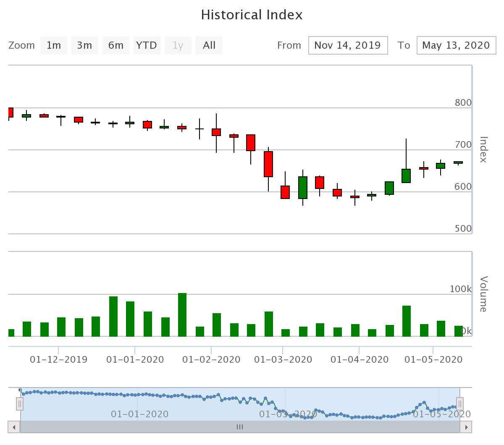The width and height of the screenshot is (504, 445).
Task: Click the 01-01-2020 label in navigator
Action: (x=139, y=414)
